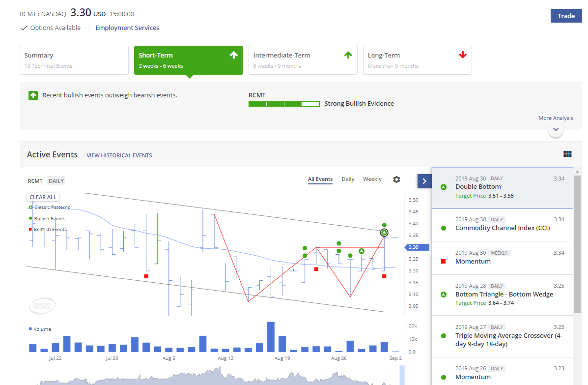The width and height of the screenshot is (588, 385).
Task: Show All Events on chart
Action: point(320,179)
